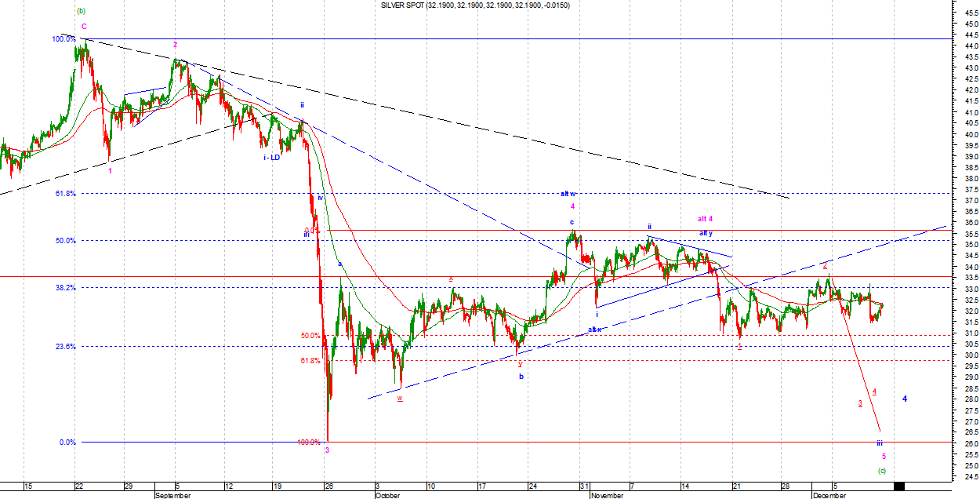Select the blue 50.0% retracement label
This screenshot has width=980, height=499.
coord(66,241)
